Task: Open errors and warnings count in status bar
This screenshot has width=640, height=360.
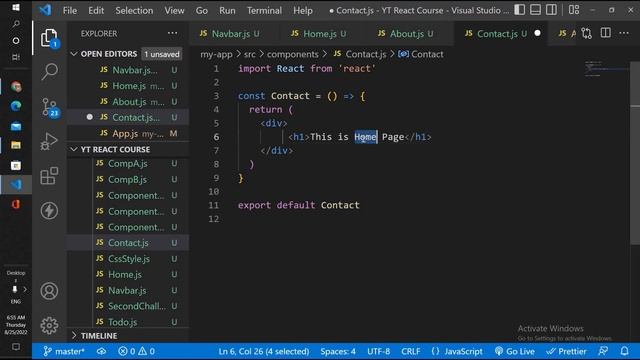Action: [x=136, y=351]
